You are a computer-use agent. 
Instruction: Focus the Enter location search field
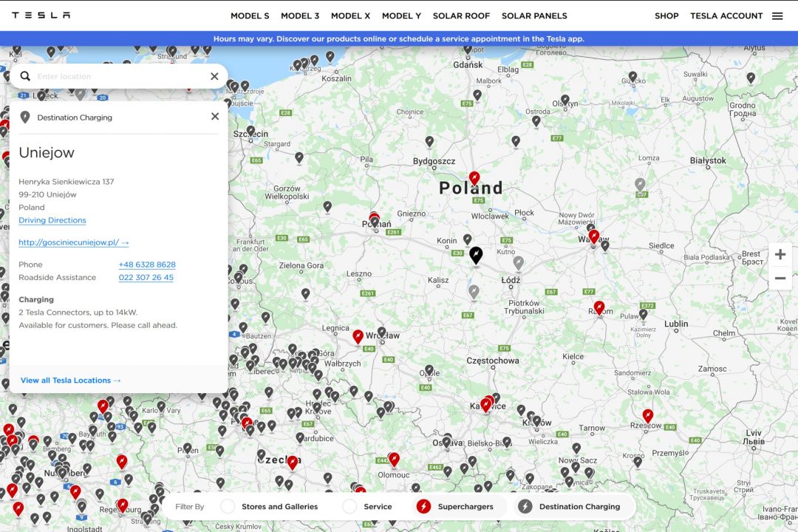pyautogui.click(x=120, y=76)
